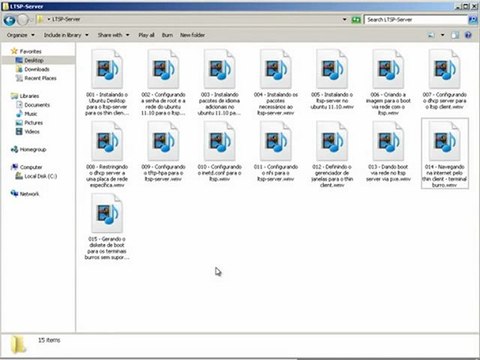Select video file 008 - Restringindo o dhcp server
This screenshot has width=480, height=360.
[107, 154]
